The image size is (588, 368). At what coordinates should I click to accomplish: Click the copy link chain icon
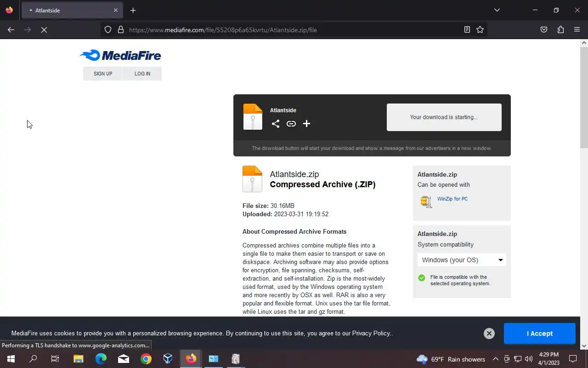[x=291, y=124]
